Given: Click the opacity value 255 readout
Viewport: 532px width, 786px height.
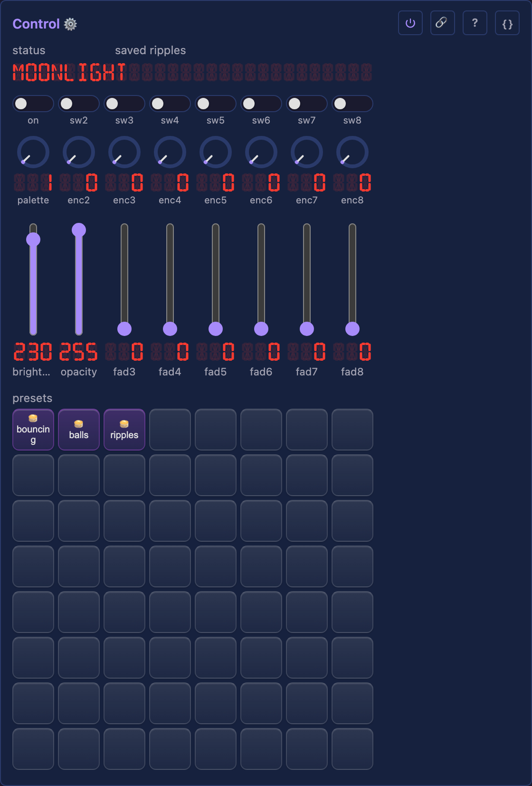Looking at the screenshot, I should (x=79, y=352).
